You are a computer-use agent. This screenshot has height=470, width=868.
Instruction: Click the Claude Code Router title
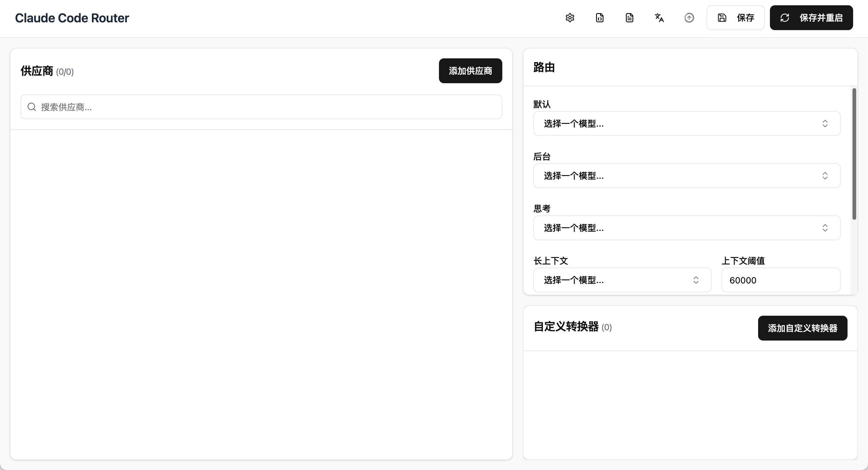tap(72, 18)
